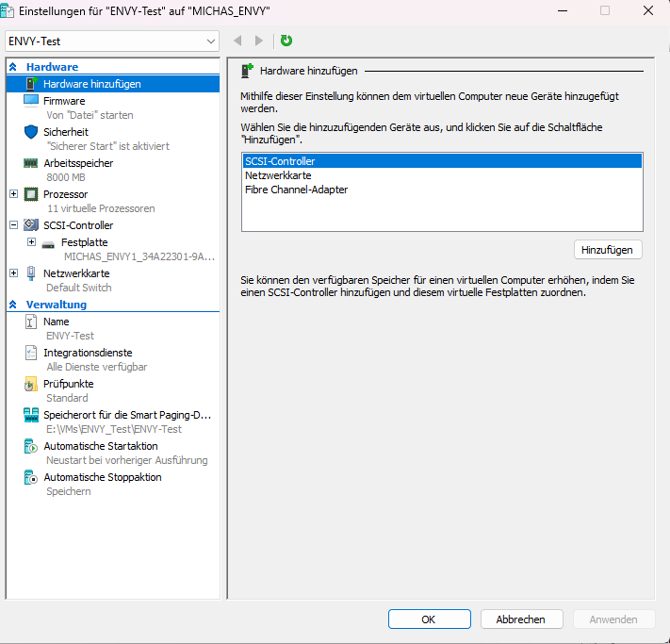Click Hardware section header text
Image resolution: width=670 pixels, height=644 pixels.
click(x=52, y=67)
